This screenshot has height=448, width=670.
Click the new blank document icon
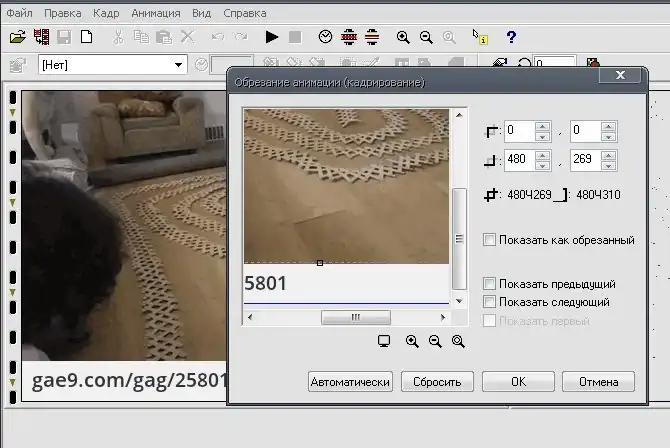(87, 37)
